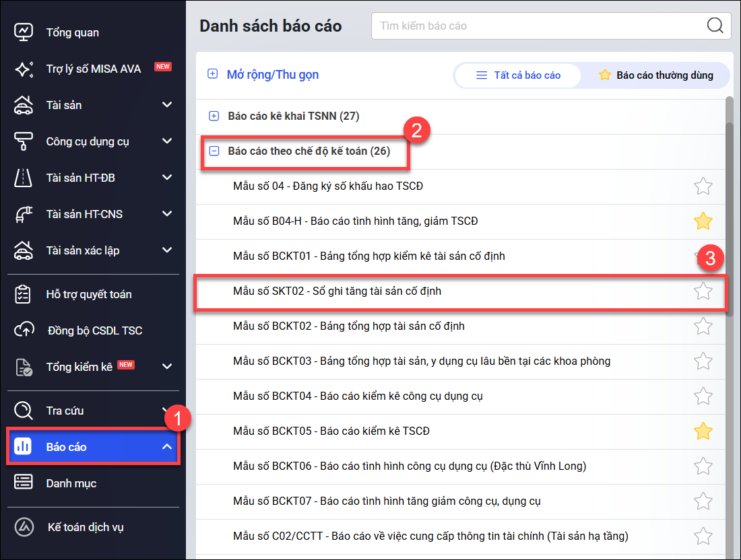Click the search magnifier icon
Viewport: 741px width, 560px height.
pos(715,26)
